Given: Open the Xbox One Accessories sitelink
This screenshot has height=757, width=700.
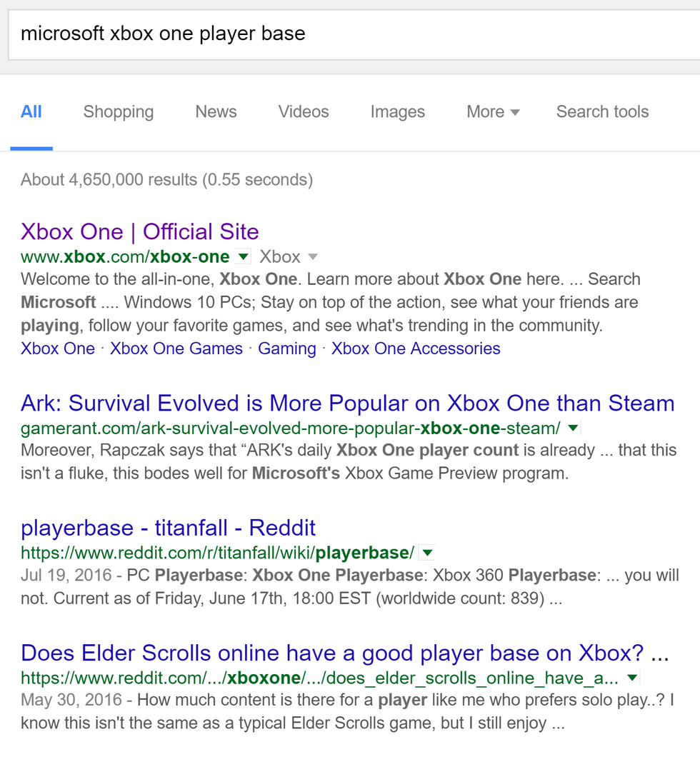Looking at the screenshot, I should coord(416,349).
